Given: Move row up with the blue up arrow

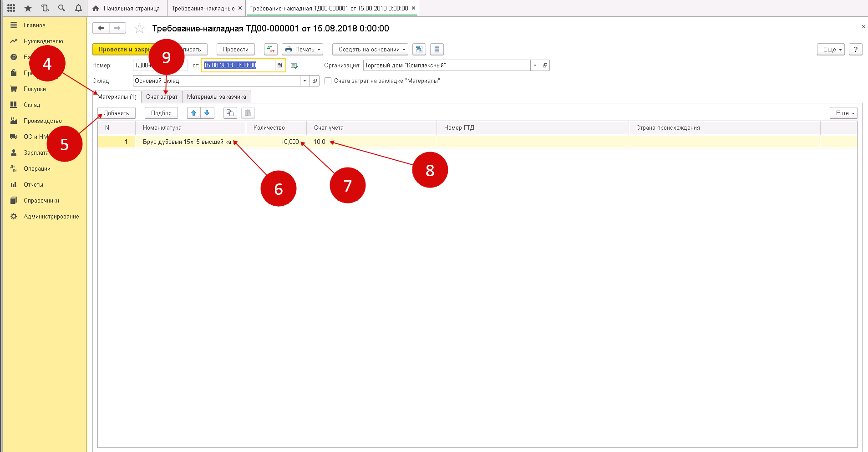Looking at the screenshot, I should [x=194, y=113].
